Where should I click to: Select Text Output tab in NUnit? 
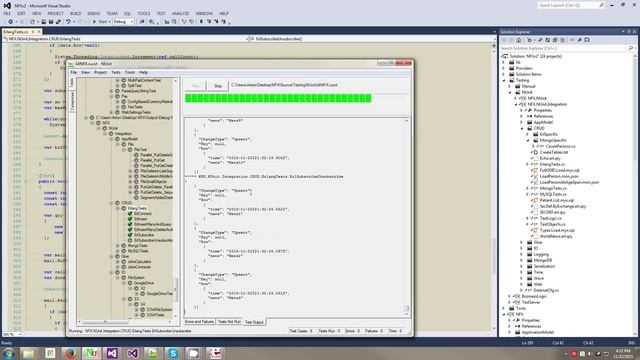pyautogui.click(x=254, y=322)
